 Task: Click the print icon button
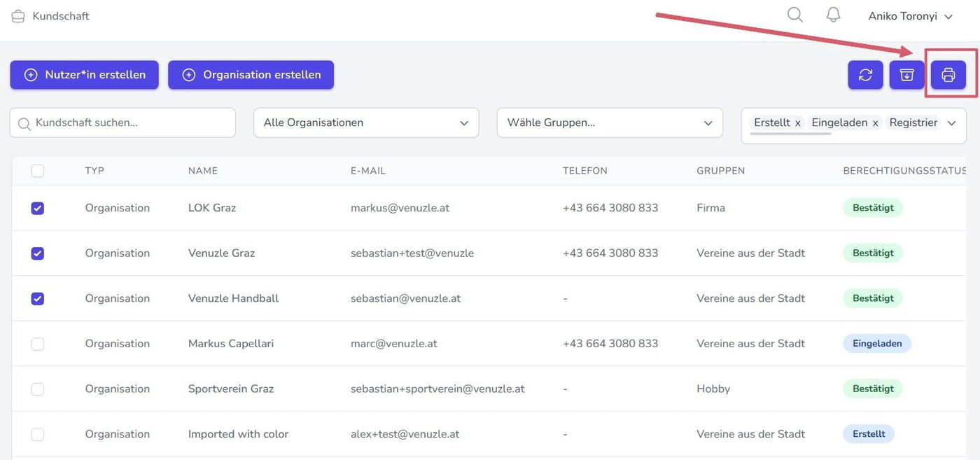[948, 75]
